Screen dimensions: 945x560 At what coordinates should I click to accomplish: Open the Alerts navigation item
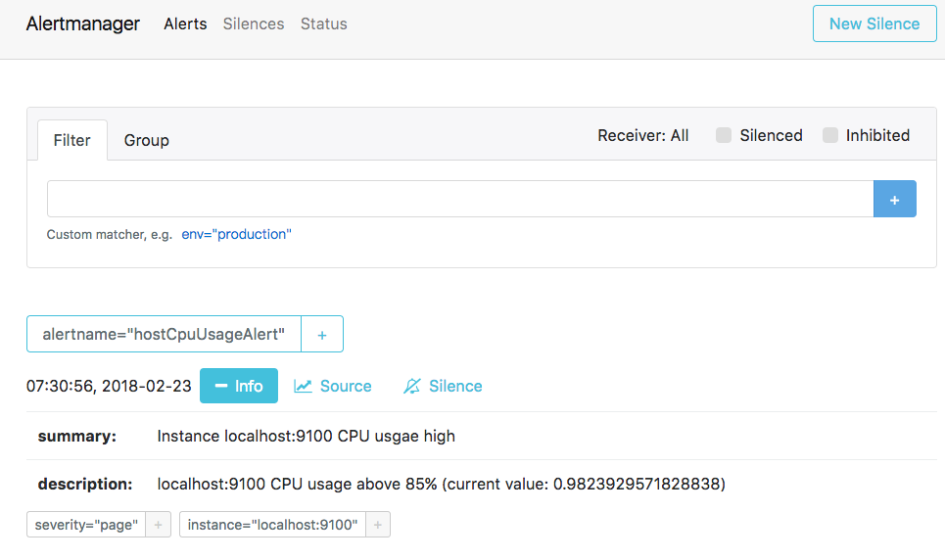click(x=185, y=23)
